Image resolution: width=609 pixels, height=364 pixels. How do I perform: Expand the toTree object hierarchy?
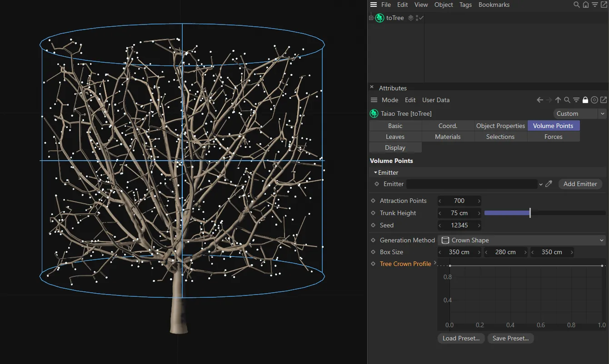click(x=371, y=18)
